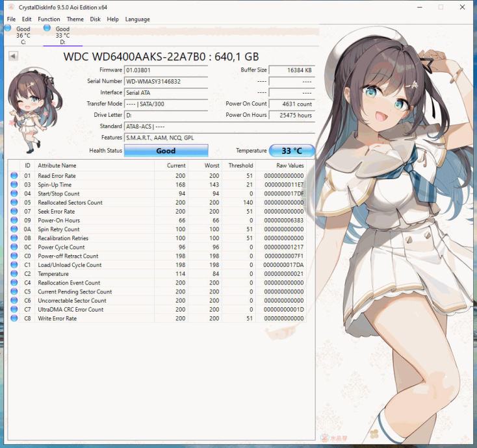Open the File menu
477x448 pixels.
[11, 19]
